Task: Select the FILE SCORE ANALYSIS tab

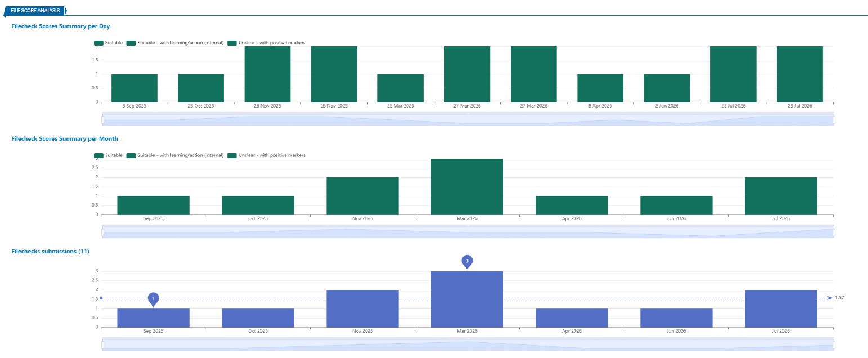Action: pyautogui.click(x=35, y=11)
